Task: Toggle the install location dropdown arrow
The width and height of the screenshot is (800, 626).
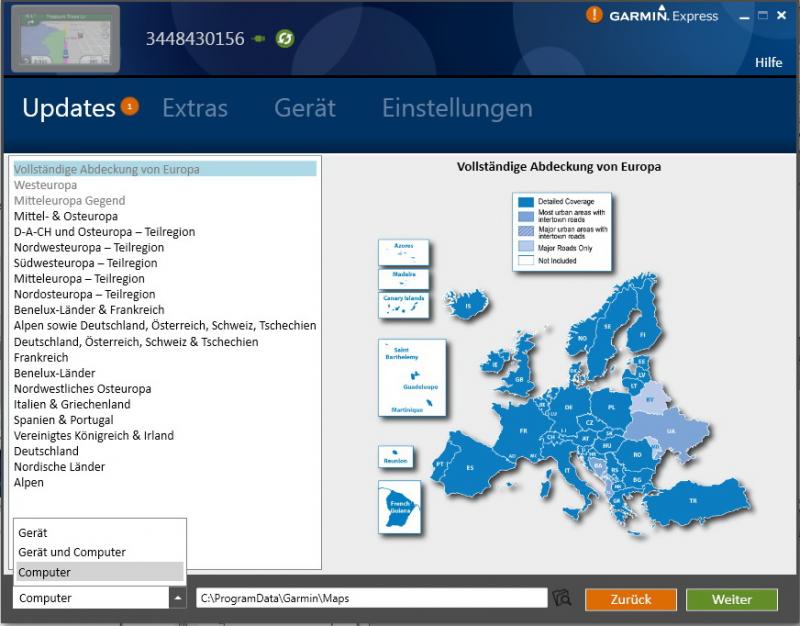Action: pos(177,597)
